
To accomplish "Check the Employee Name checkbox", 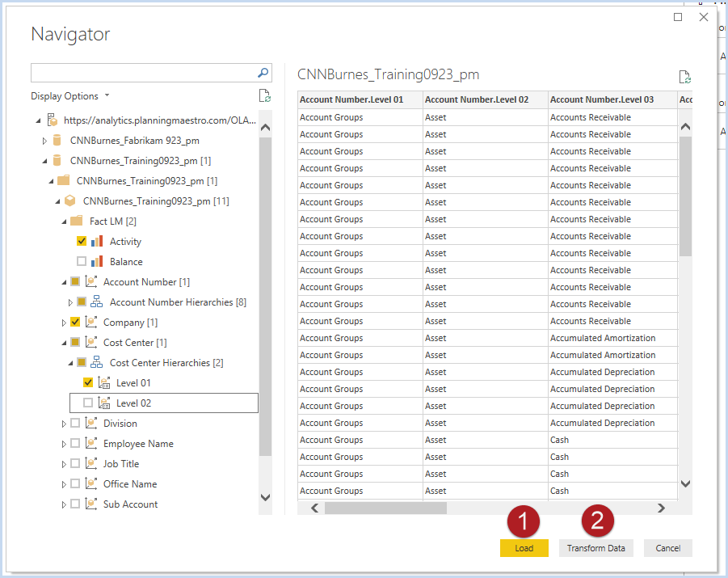I will 75,443.
